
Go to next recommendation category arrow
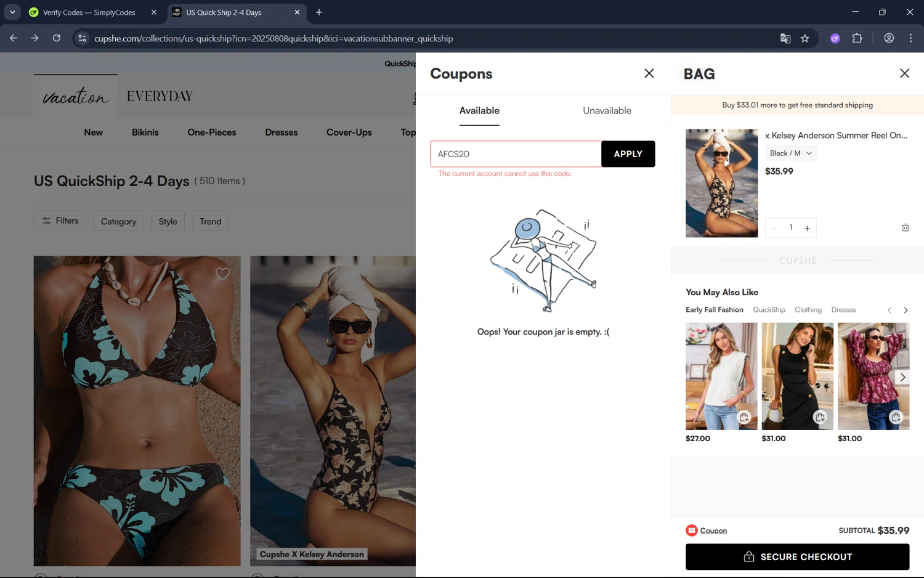[906, 310]
